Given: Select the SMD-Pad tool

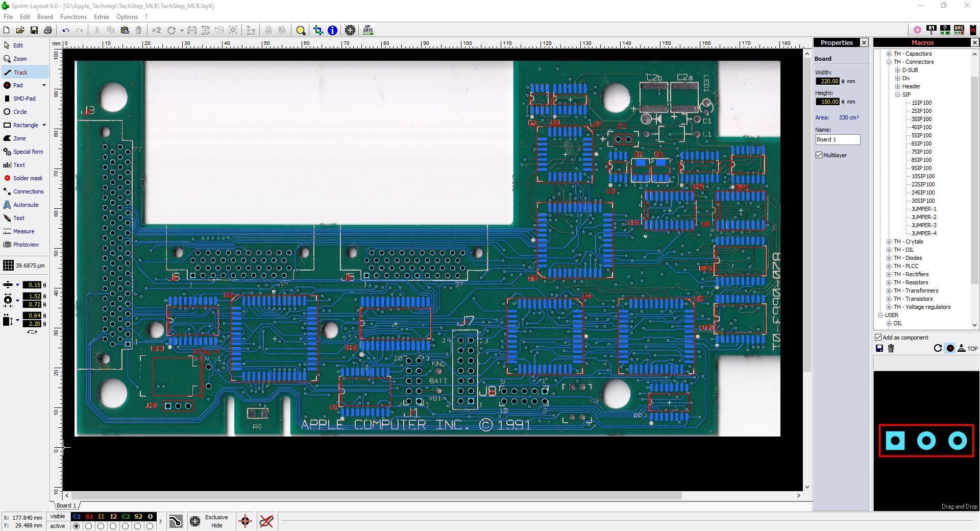Looking at the screenshot, I should [x=19, y=99].
